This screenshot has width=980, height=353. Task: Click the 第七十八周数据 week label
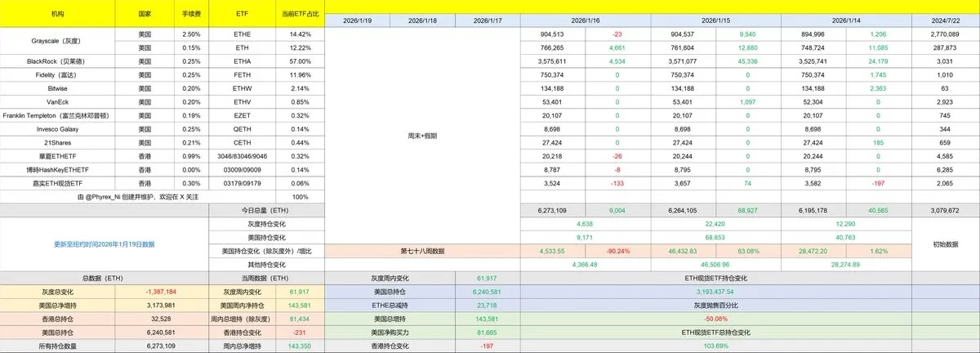422,251
